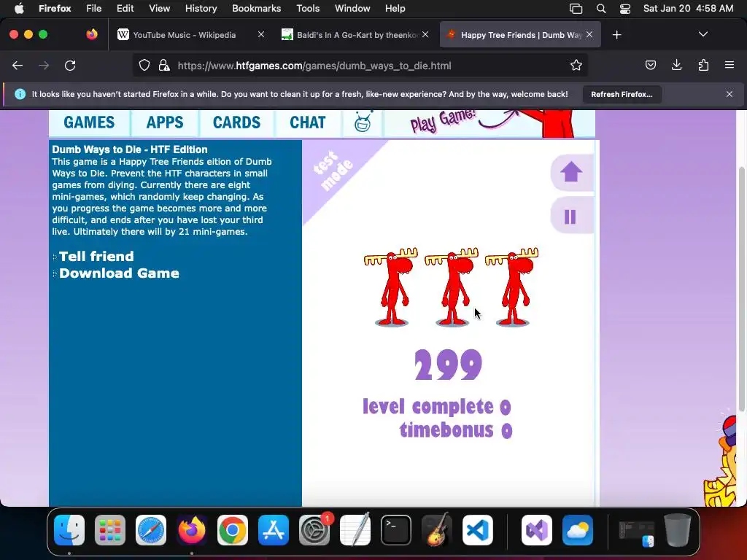Open Safari from the dock
Viewport: 747px width, 560px height.
click(x=151, y=530)
